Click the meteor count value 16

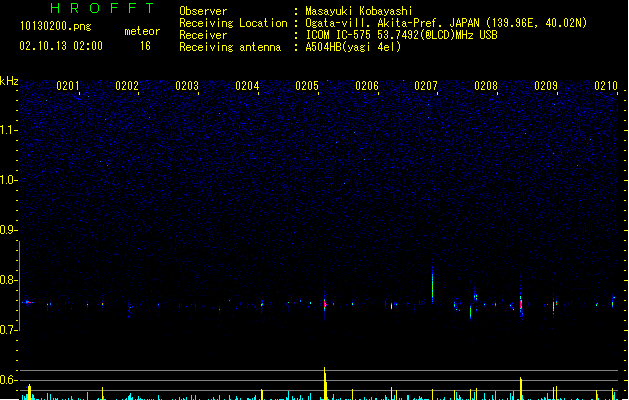tap(145, 46)
